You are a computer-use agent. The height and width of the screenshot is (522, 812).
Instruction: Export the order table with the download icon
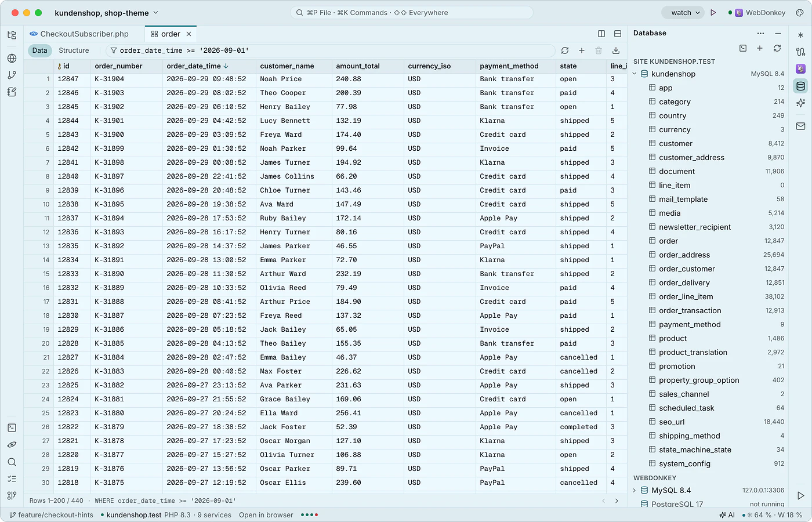(x=616, y=50)
